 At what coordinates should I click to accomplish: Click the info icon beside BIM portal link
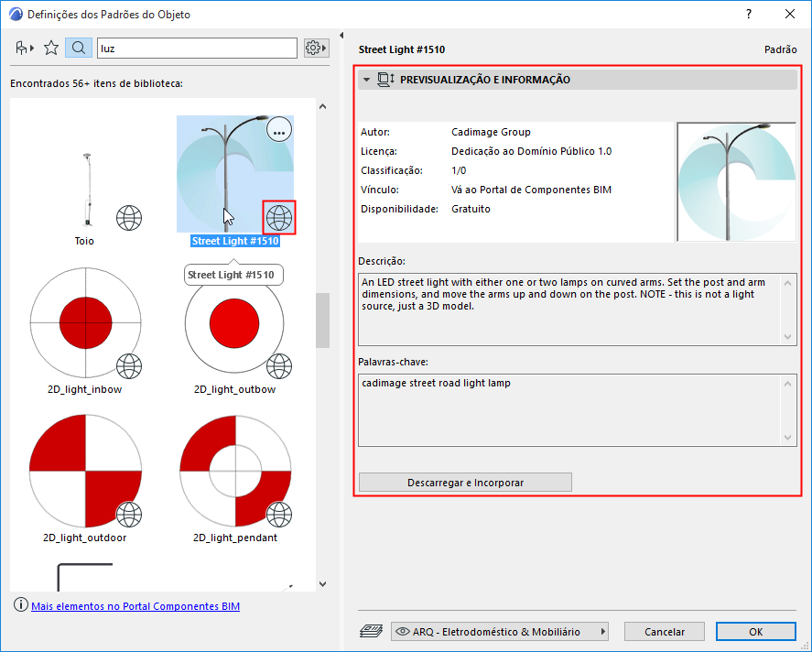pyautogui.click(x=21, y=605)
